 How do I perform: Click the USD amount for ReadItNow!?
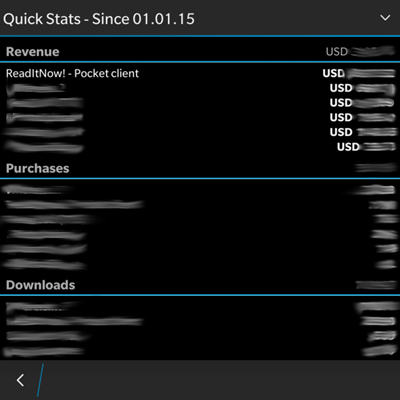coord(359,73)
